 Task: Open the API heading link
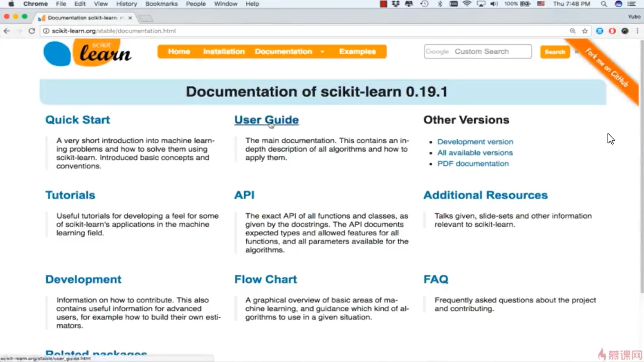coord(244,195)
